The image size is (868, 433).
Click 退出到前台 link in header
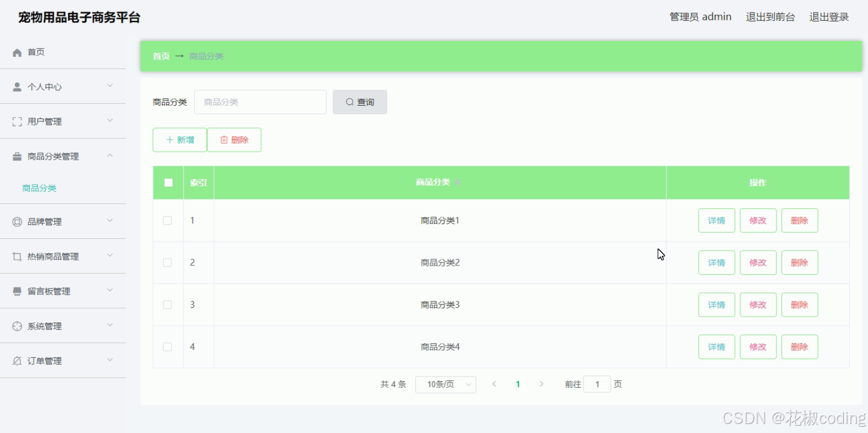(770, 17)
